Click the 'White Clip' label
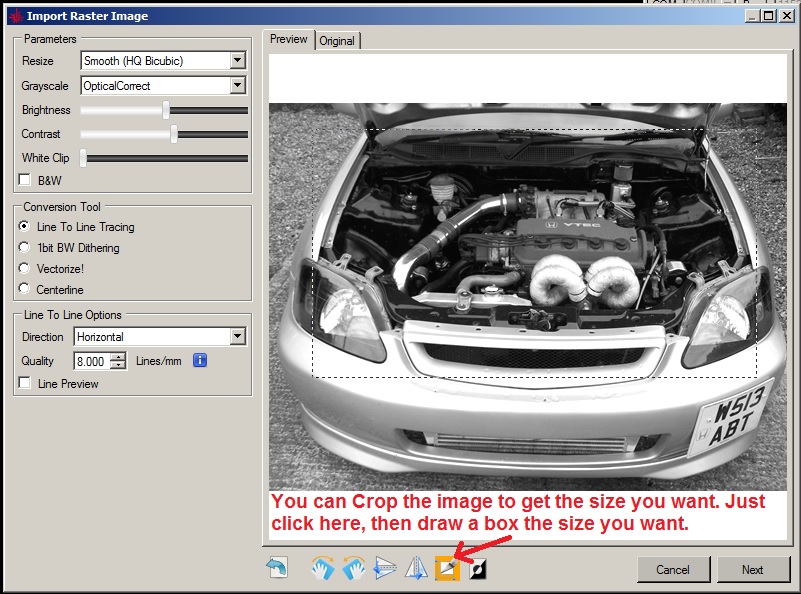 [45, 158]
